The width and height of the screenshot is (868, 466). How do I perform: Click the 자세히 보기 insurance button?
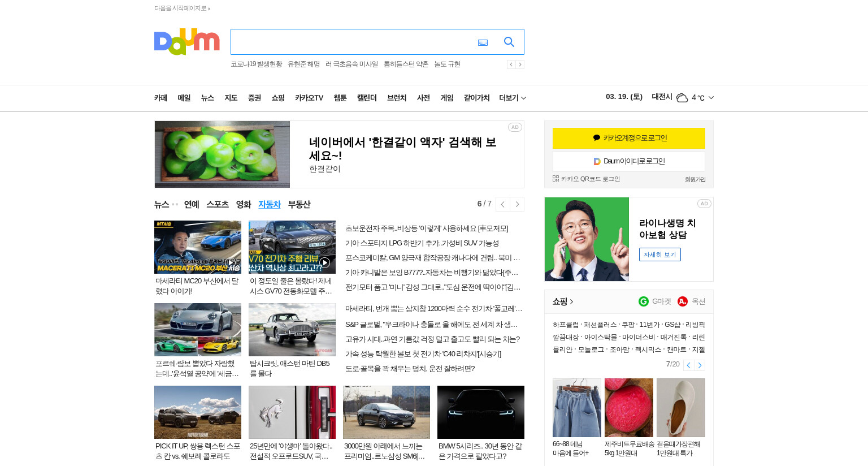point(660,254)
